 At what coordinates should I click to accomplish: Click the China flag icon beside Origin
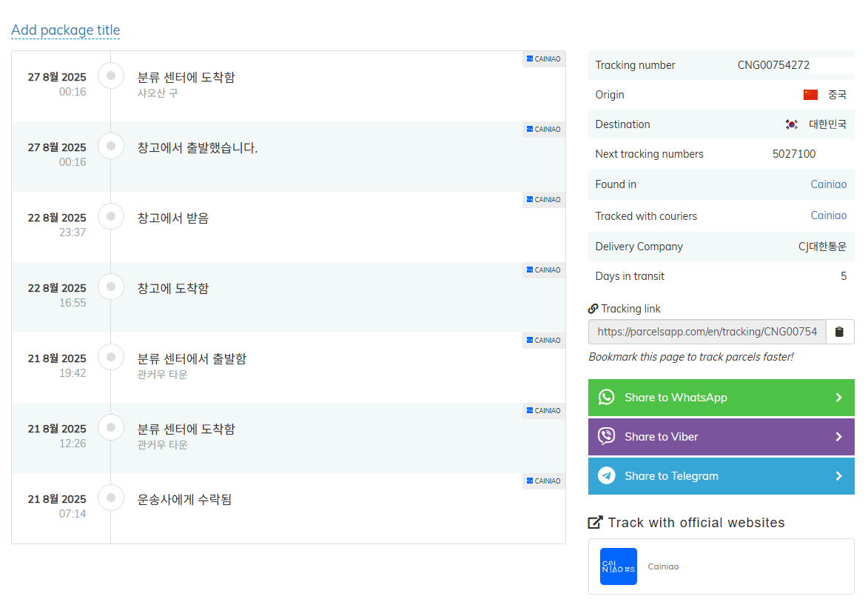click(x=810, y=95)
